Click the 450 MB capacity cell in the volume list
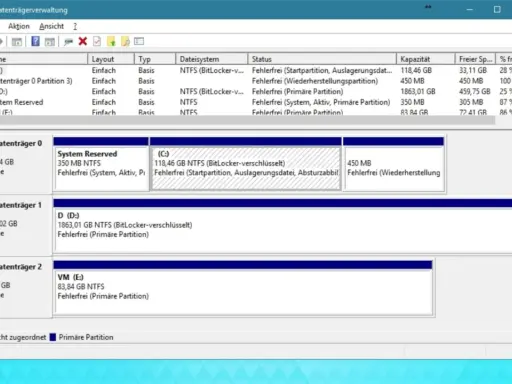This screenshot has height=384, width=512. 412,81
